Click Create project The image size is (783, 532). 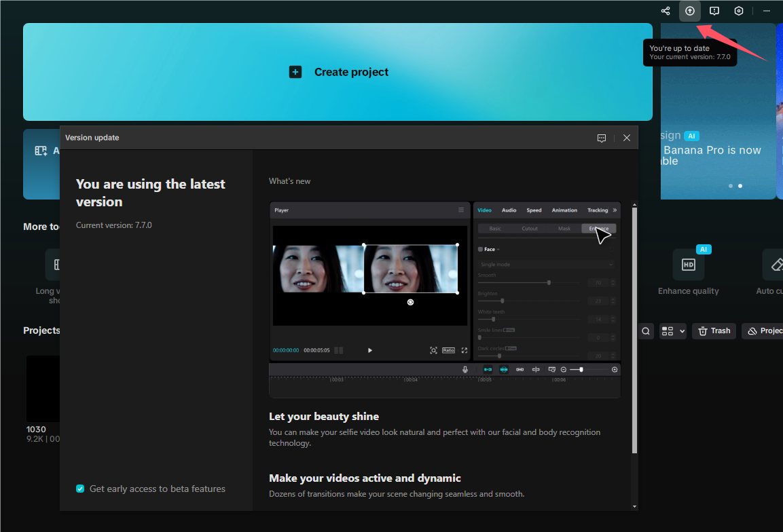(x=338, y=71)
